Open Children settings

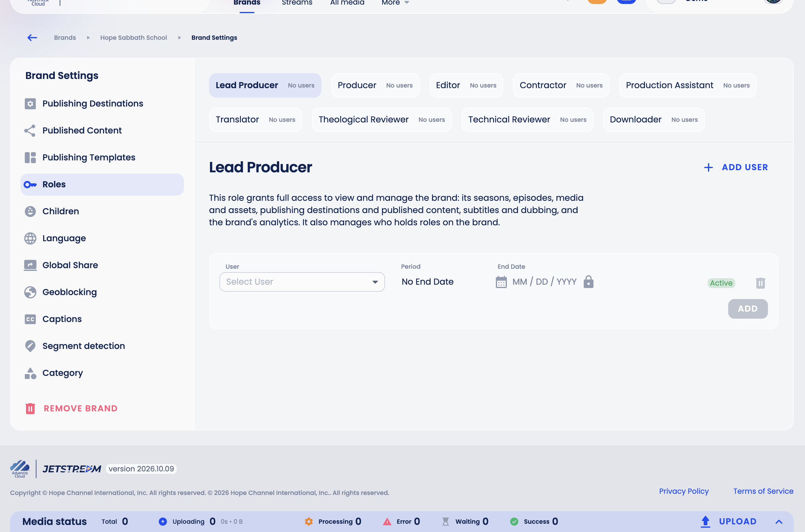click(102, 212)
